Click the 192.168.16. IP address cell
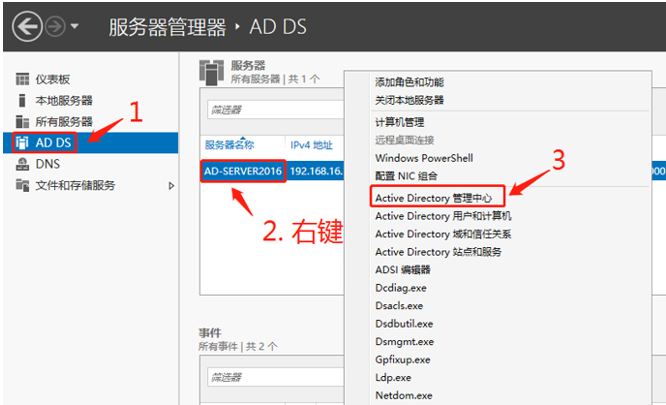Screen dimensions: 666x405 click(316, 171)
